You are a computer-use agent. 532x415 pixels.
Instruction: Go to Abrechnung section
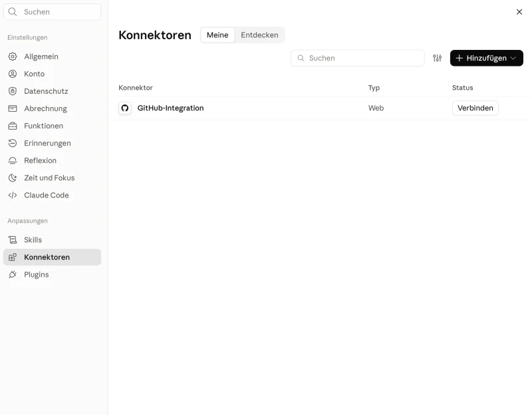pyautogui.click(x=53, y=108)
